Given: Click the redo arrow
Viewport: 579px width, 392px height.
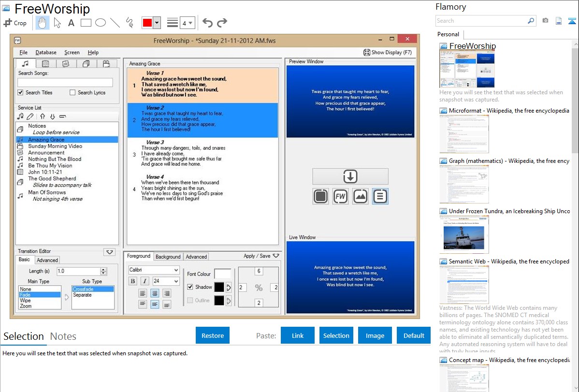Looking at the screenshot, I should point(222,23).
